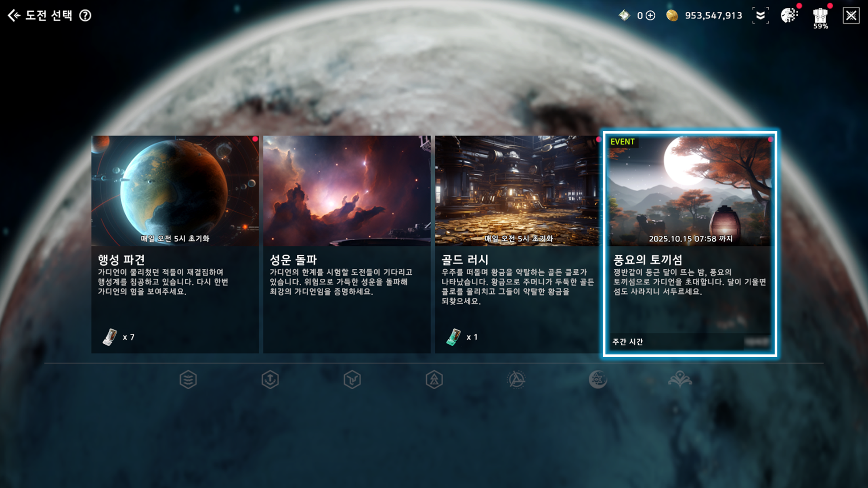Viewport: 868px width, 488px height.
Task: Click the third hexagon icon in bottom bar
Action: (x=352, y=379)
